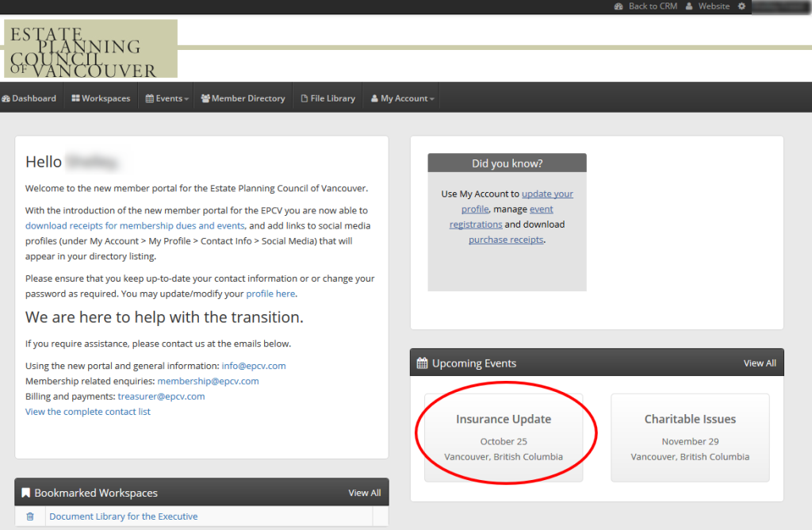Viewport: 812px width, 530px height.
Task: Click View All in Upcoming Events
Action: coord(759,363)
